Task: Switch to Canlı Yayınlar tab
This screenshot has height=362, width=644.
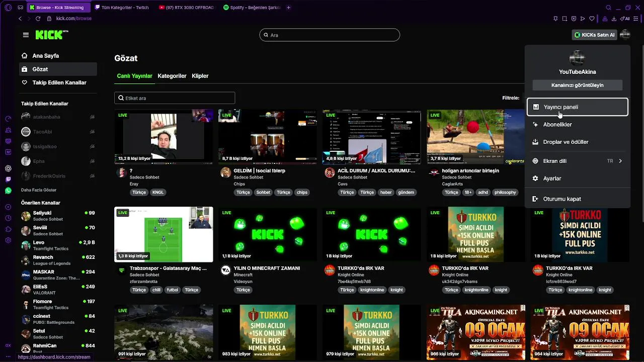Action: click(134, 76)
